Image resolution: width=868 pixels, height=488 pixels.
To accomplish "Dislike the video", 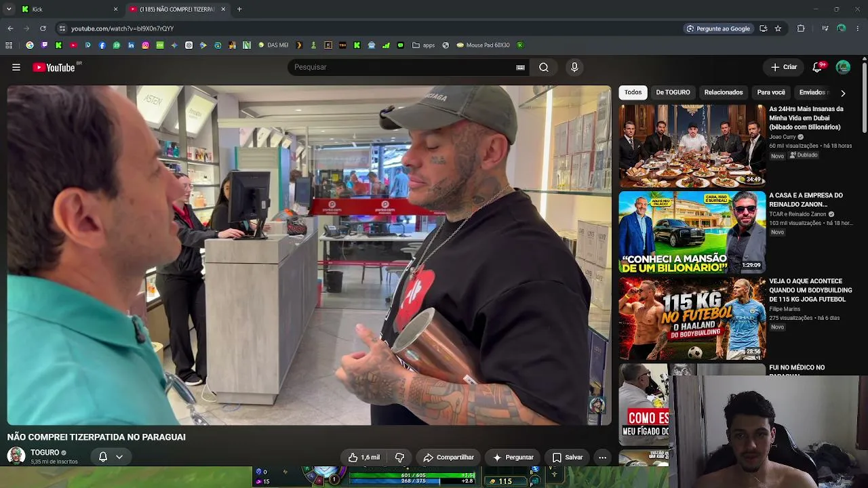I will click(399, 457).
